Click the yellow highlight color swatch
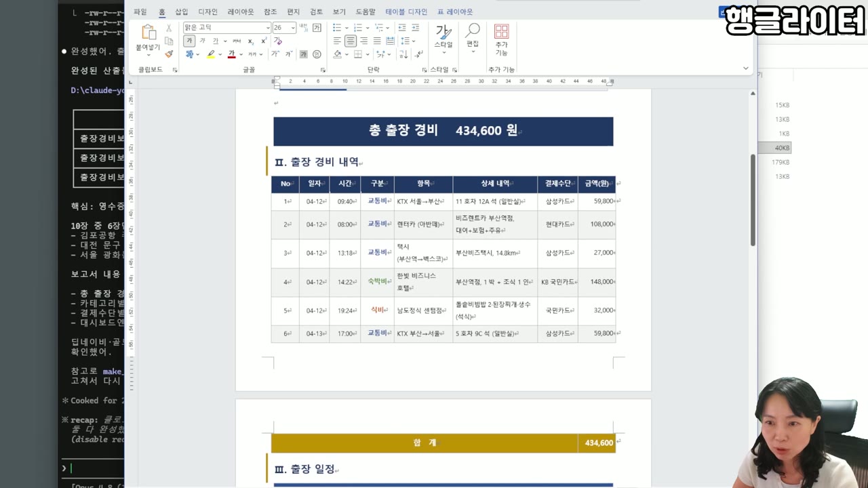 pyautogui.click(x=211, y=58)
